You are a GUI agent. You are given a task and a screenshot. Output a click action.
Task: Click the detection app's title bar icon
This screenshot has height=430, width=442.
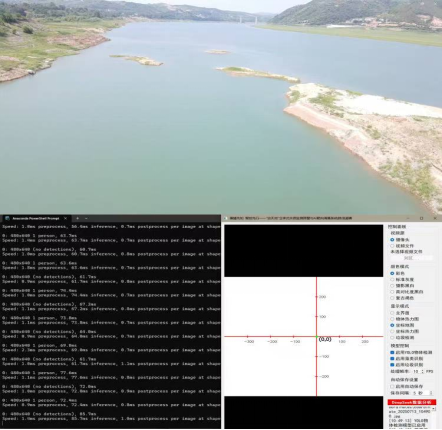[226, 218]
